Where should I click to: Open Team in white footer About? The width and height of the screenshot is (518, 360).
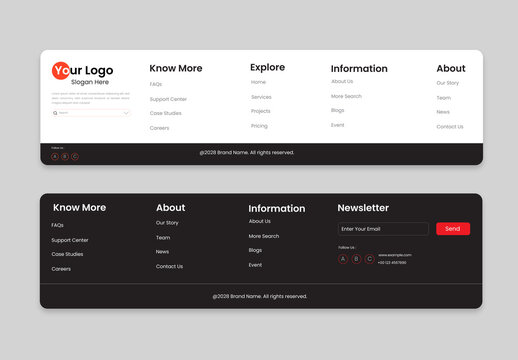pyautogui.click(x=444, y=98)
